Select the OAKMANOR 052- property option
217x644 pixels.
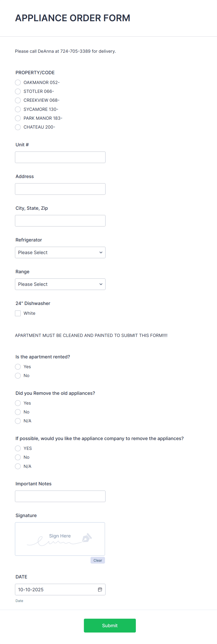[x=18, y=83]
